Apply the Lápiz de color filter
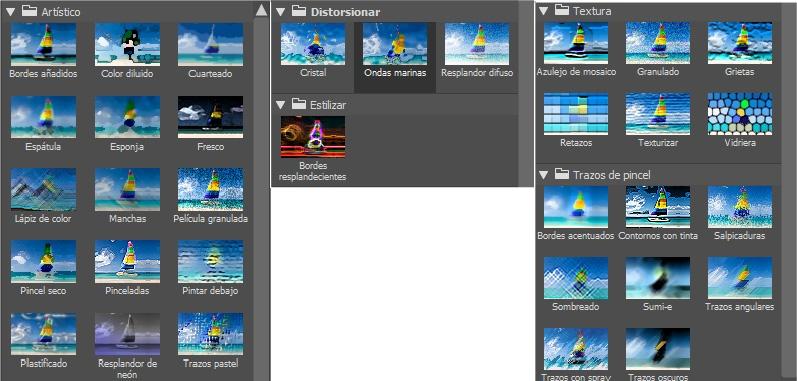 43,189
